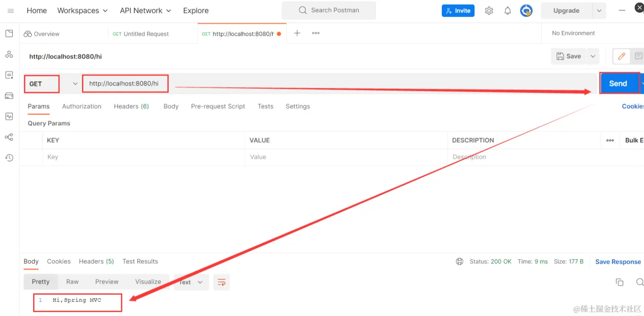
Task: Click the Upgrade button
Action: pyautogui.click(x=566, y=11)
